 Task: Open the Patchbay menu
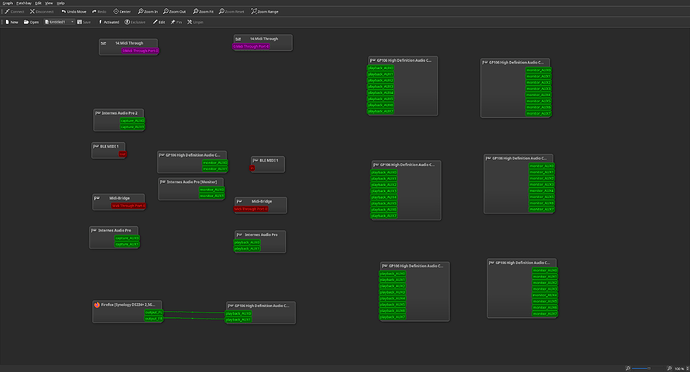(24, 3)
